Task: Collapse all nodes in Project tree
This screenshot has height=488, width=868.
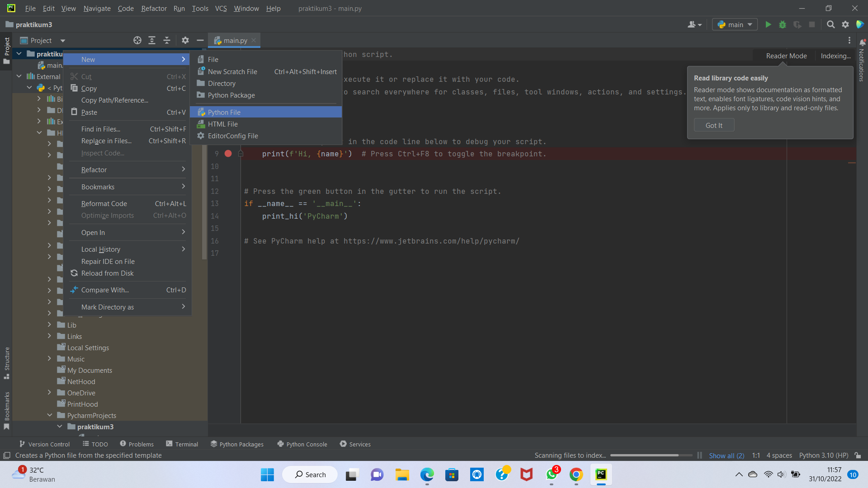Action: [x=166, y=40]
